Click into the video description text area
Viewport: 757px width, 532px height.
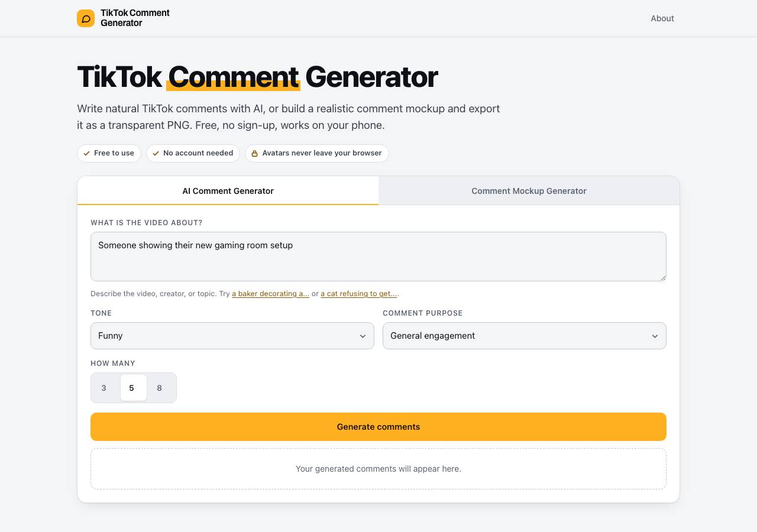[x=378, y=257]
